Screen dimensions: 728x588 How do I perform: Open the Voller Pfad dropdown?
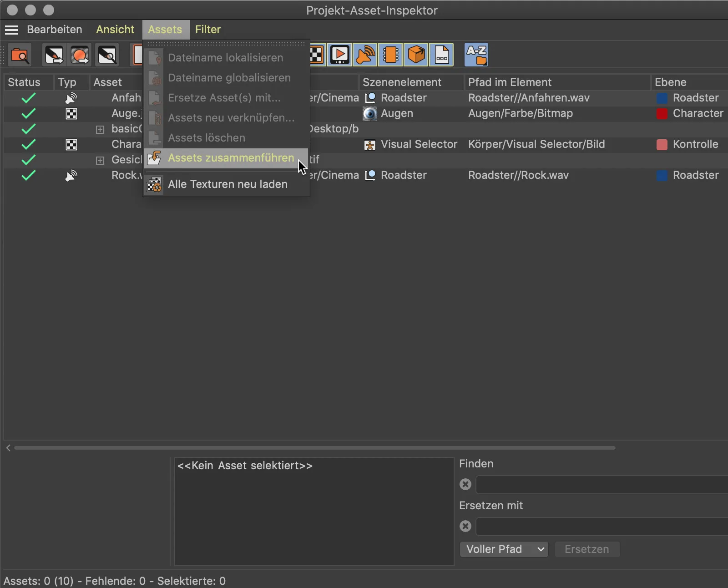[x=504, y=549]
